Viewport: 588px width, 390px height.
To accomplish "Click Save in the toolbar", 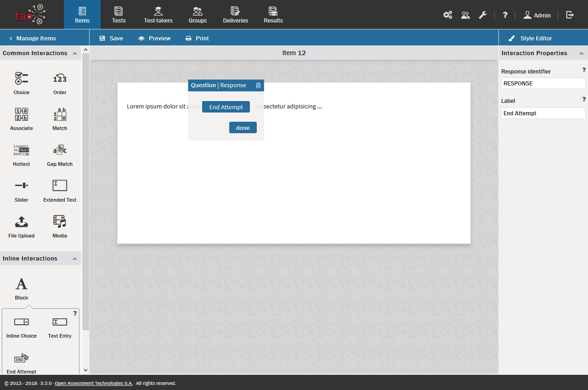I will click(111, 39).
